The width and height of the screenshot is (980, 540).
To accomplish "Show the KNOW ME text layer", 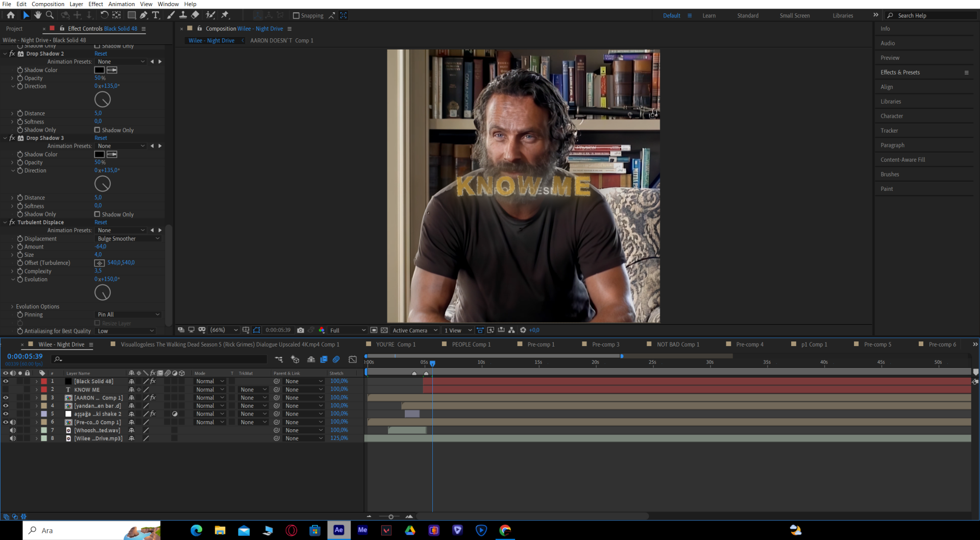I will tap(6, 389).
